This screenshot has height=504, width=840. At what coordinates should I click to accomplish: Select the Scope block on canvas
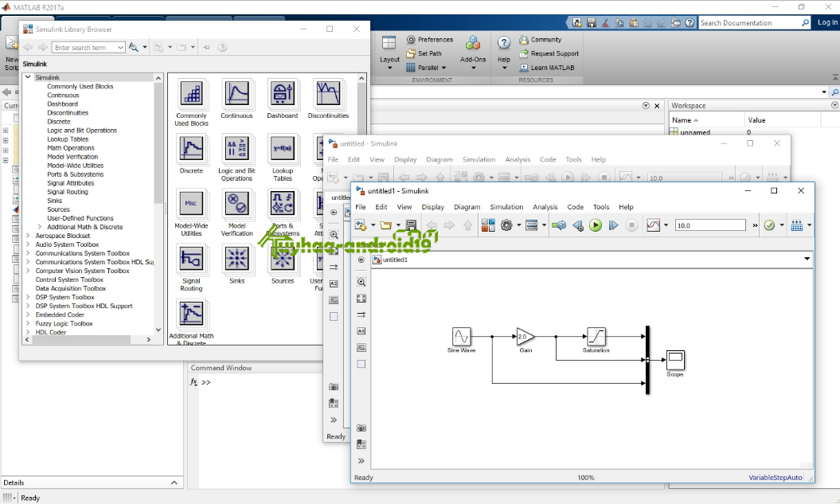click(x=675, y=360)
